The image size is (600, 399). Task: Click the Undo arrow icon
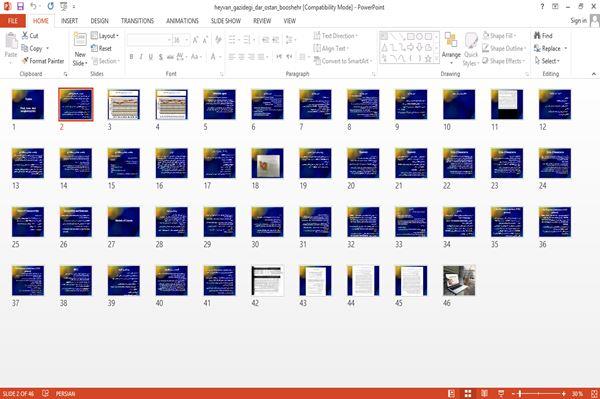(33, 6)
